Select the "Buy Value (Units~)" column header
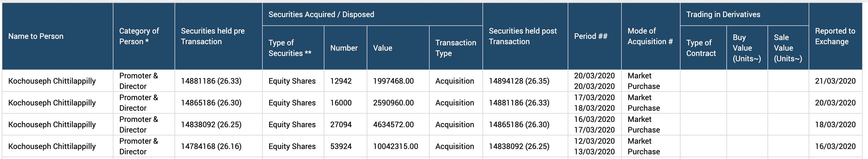This screenshot has height=159, width=868. pos(747,48)
